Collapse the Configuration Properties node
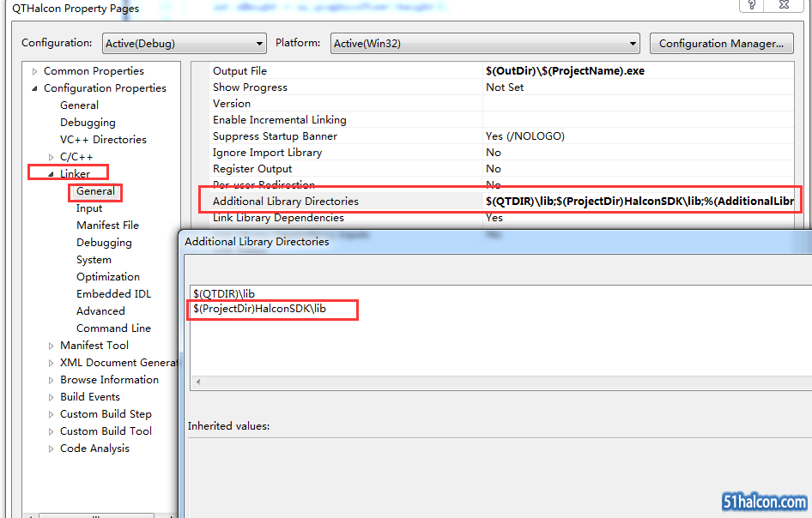812x518 pixels. coord(34,88)
